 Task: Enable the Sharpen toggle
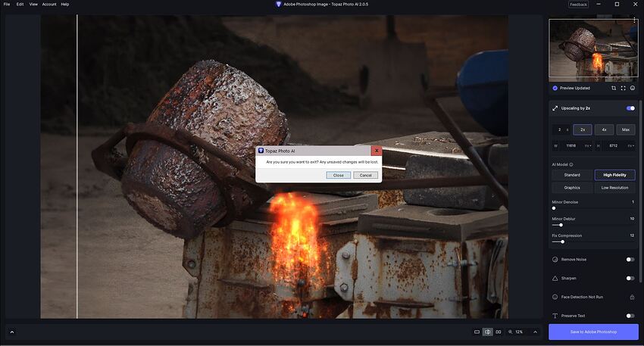(630, 279)
